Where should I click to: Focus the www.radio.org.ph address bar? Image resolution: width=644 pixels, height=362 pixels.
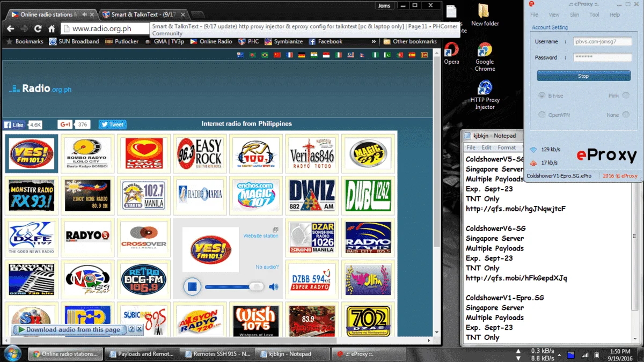(x=105, y=29)
